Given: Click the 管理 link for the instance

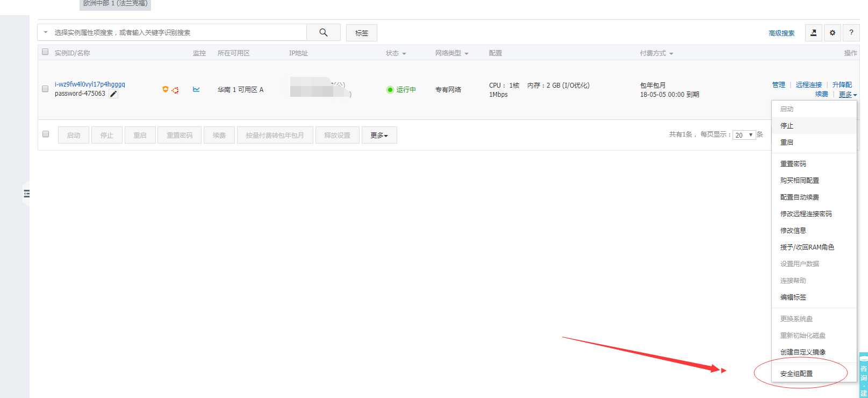Looking at the screenshot, I should click(x=779, y=85).
